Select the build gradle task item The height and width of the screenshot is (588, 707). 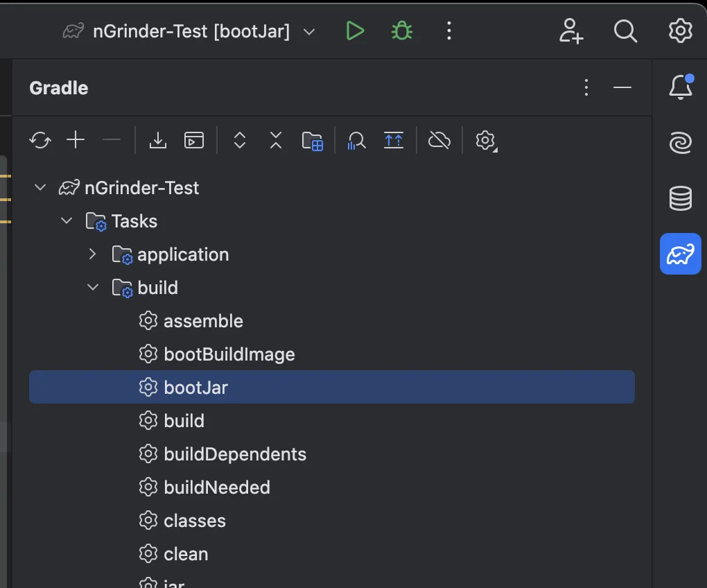point(332,421)
